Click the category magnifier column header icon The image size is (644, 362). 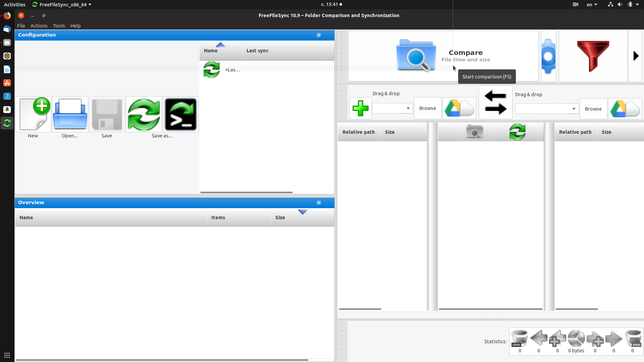(475, 132)
